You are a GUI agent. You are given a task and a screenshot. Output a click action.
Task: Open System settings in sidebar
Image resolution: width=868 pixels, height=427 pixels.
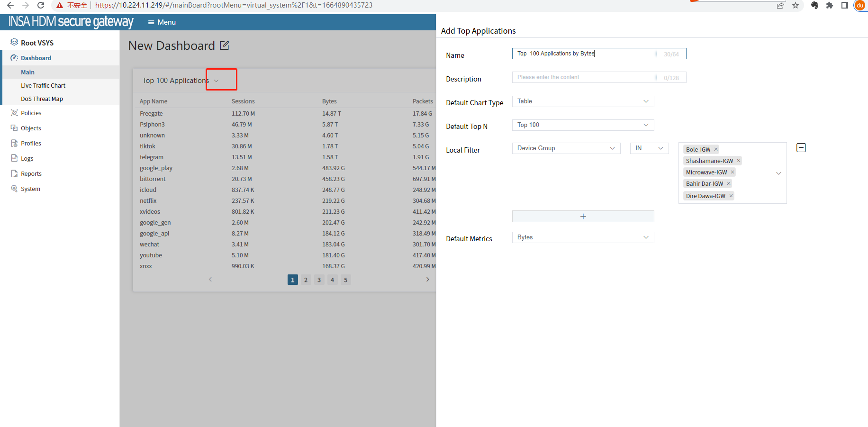point(30,189)
